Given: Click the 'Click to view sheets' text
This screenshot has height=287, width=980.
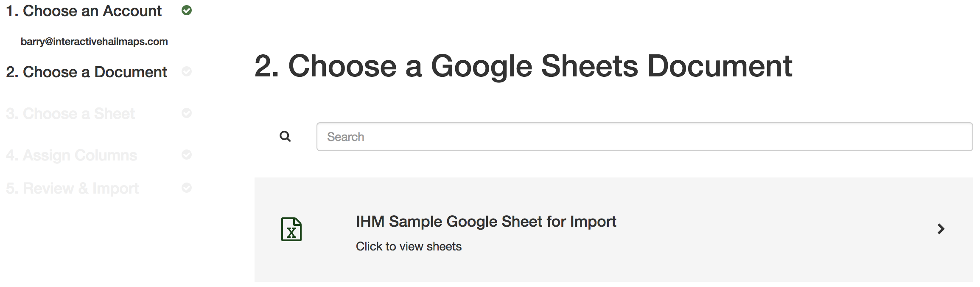Looking at the screenshot, I should [x=409, y=246].
